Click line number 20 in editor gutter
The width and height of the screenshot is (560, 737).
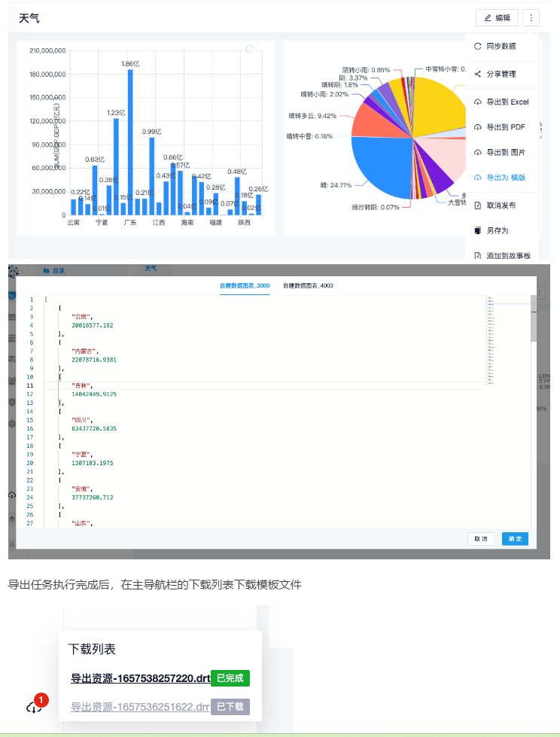[30, 463]
